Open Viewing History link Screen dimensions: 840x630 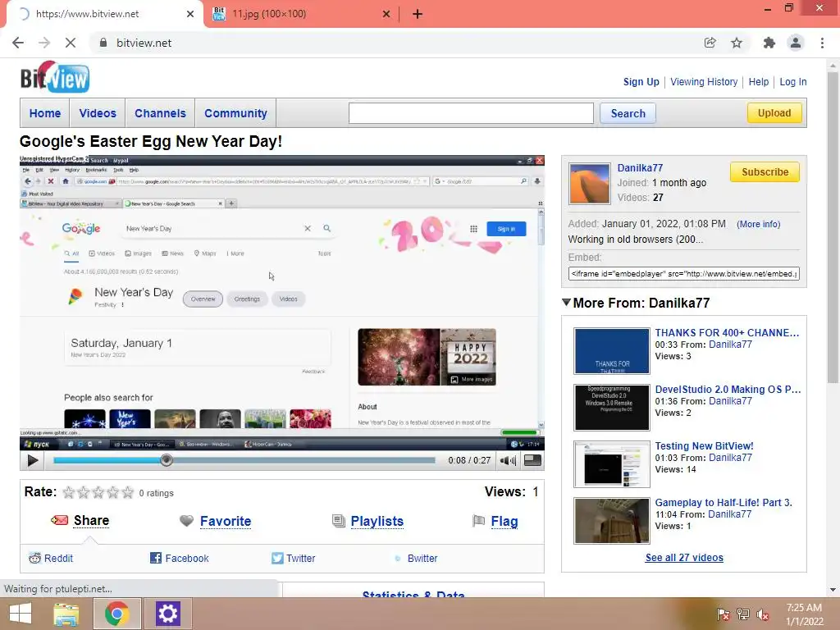click(x=704, y=82)
